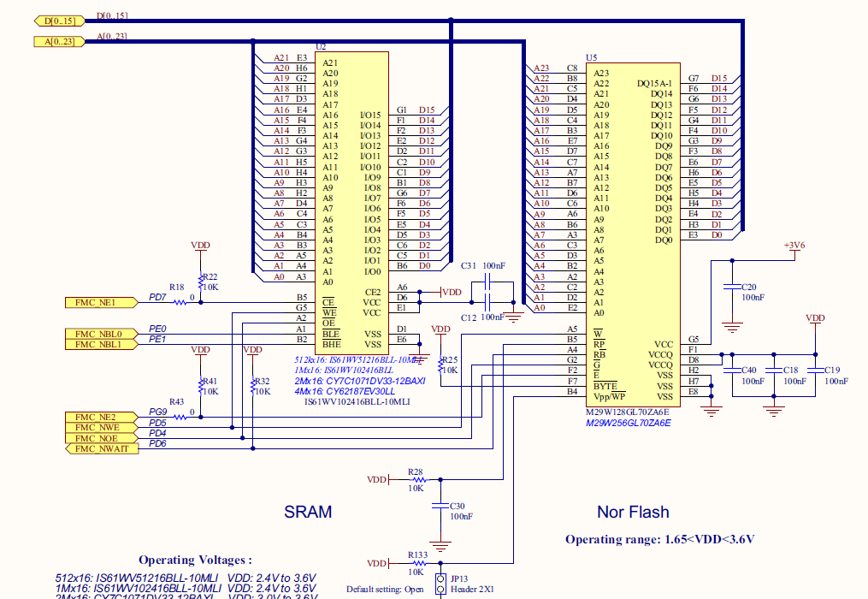This screenshot has height=599, width=868.
Task: Click the Operating Voltages heading text
Action: [x=193, y=557]
